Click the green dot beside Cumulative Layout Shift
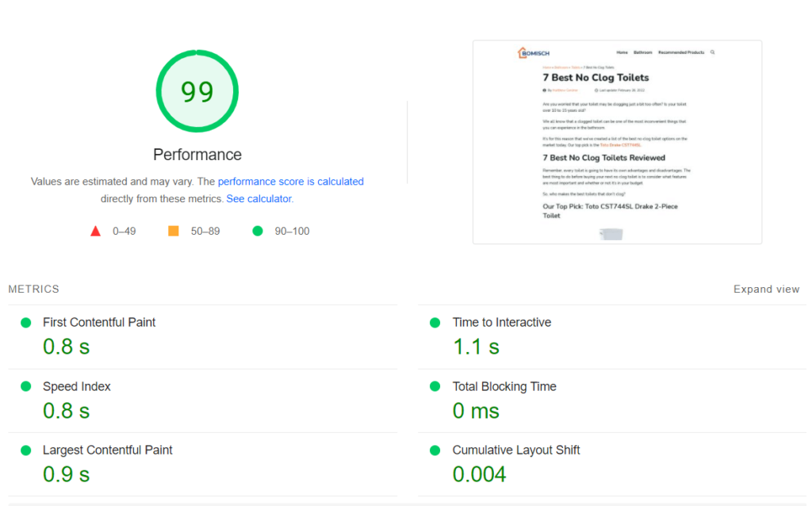Viewport: 812px width, 506px height. [x=435, y=450]
